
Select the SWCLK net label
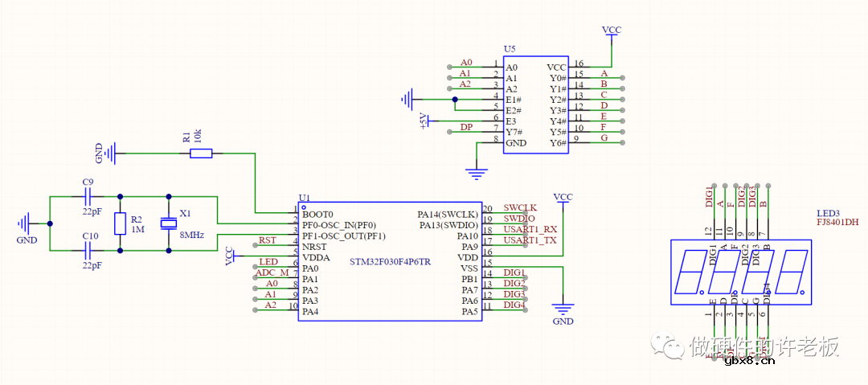click(519, 207)
